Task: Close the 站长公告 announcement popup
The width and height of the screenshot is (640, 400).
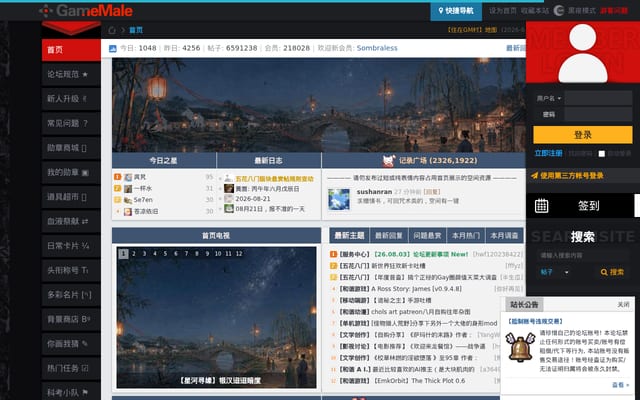Action: click(x=623, y=305)
